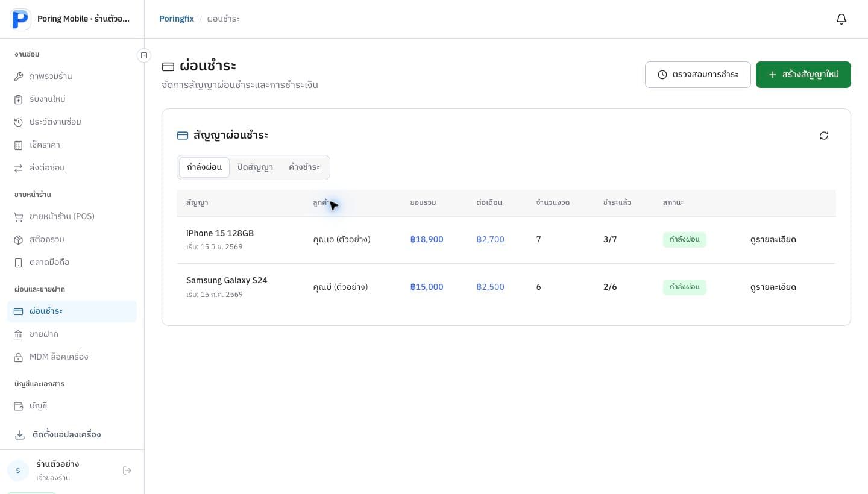Open the Poring Mobile shop header
Screen dimensions: 868x494
[72, 19]
